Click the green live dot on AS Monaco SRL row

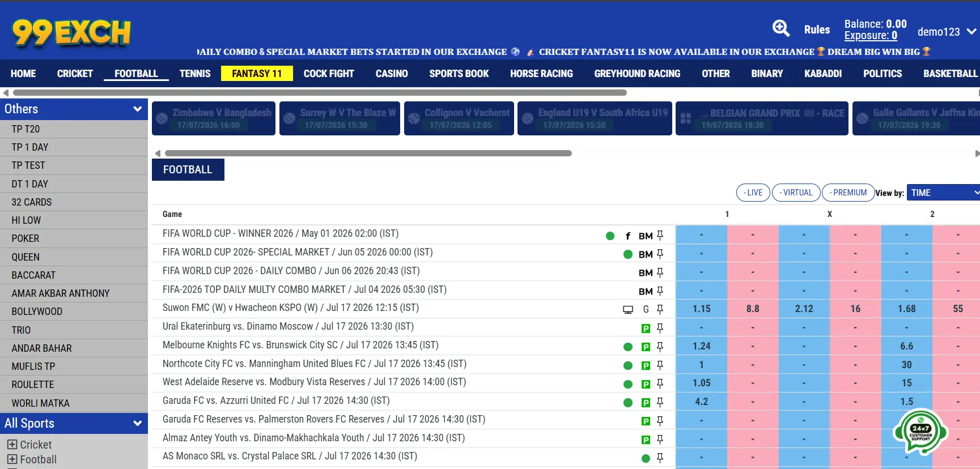coord(646,458)
